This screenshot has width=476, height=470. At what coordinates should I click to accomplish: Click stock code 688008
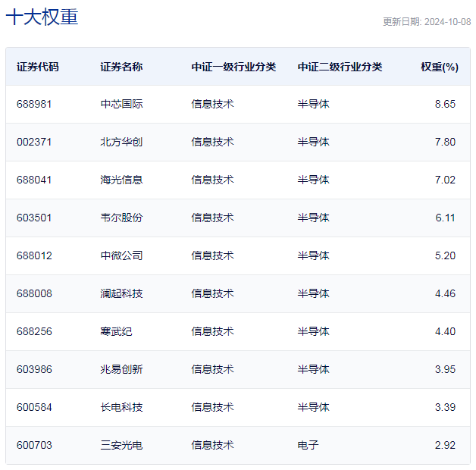point(34,293)
